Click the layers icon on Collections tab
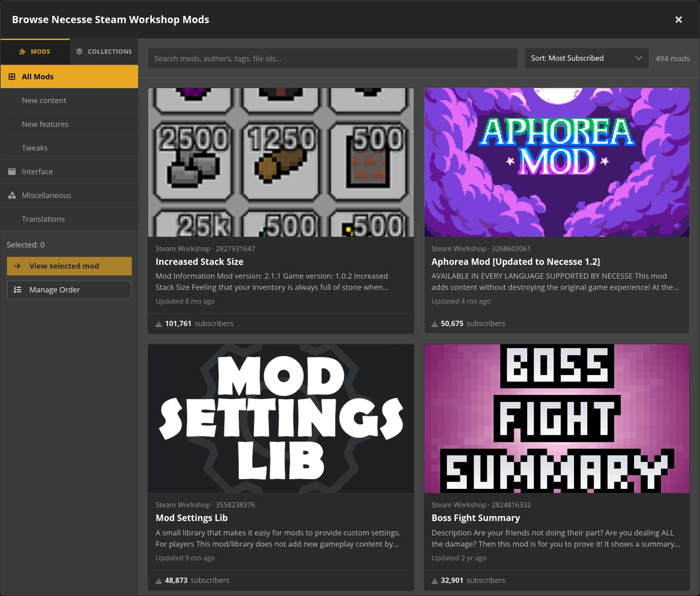The image size is (700, 596). click(79, 51)
